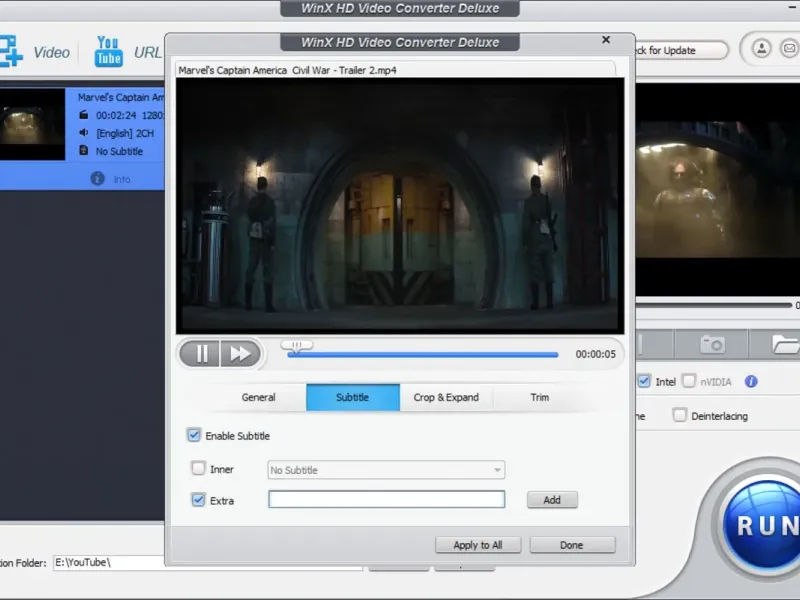This screenshot has height=600, width=800.
Task: Click the add Video plus icon
Action: [11, 51]
